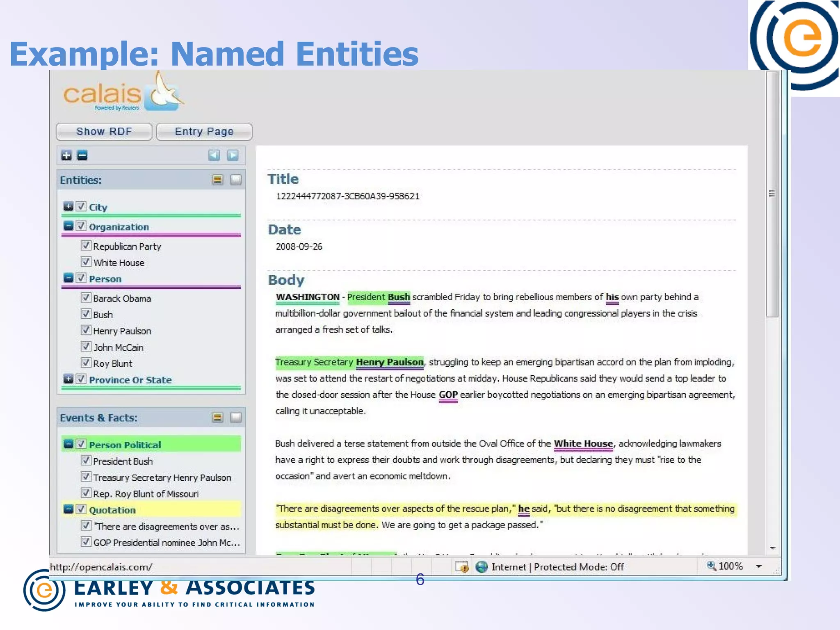This screenshot has width=840, height=630.
Task: Click the expand-all plus icon in sidebar toolbar
Action: coord(66,155)
